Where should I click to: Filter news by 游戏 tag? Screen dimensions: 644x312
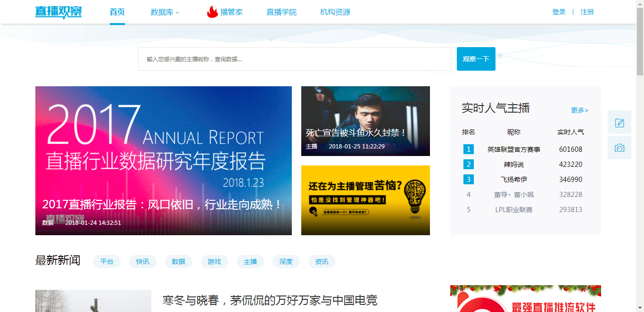click(215, 262)
